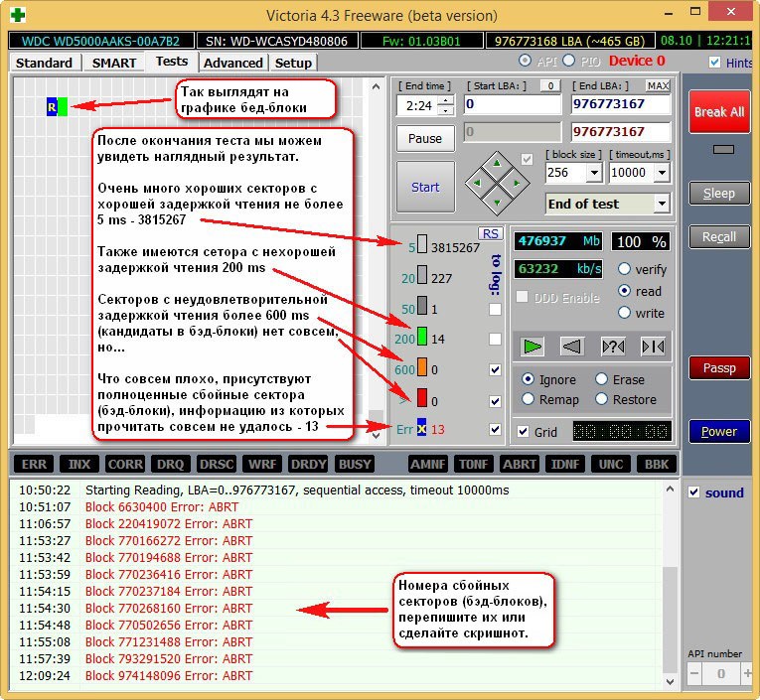Image resolution: width=760 pixels, height=700 pixels.
Task: Toggle the Grid checkbox
Action: pyautogui.click(x=523, y=431)
